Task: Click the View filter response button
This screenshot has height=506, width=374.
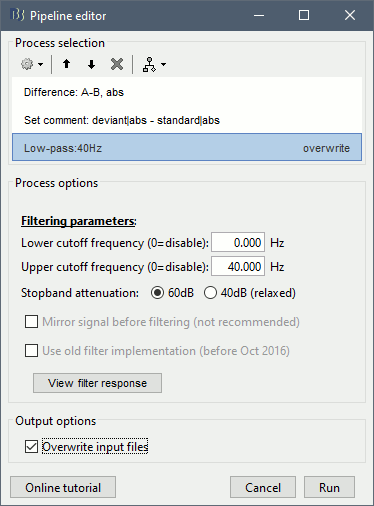Action: pyautogui.click(x=97, y=383)
